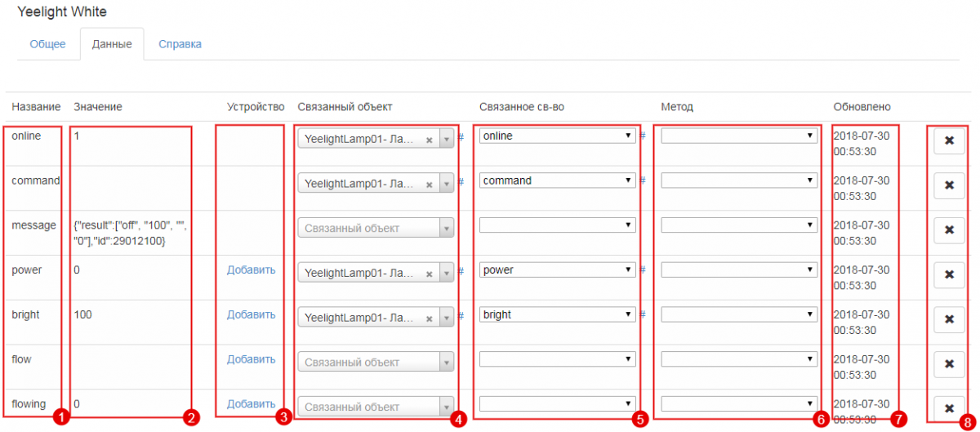
Task: Click the value 1 in online row
Action: click(x=77, y=136)
